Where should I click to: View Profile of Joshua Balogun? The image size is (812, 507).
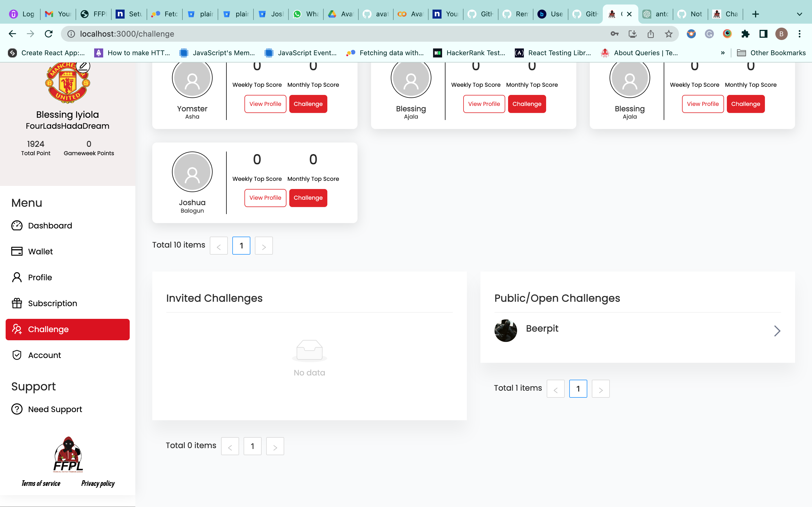coord(265,198)
